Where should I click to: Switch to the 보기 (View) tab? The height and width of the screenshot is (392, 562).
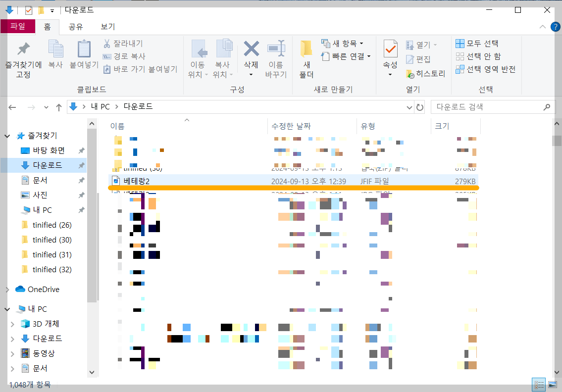[x=108, y=27]
